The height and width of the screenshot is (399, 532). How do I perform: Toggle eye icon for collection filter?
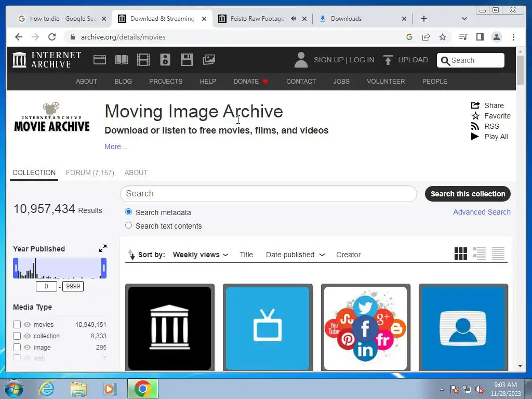point(28,336)
